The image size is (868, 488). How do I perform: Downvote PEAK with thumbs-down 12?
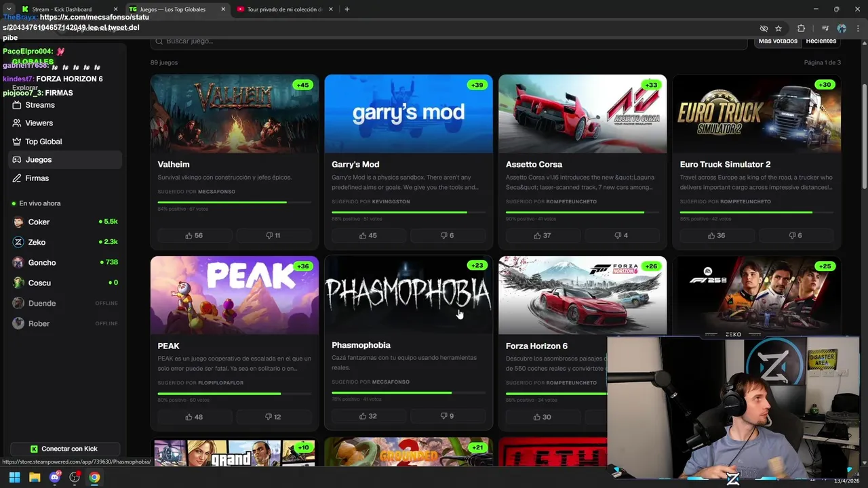pyautogui.click(x=274, y=417)
